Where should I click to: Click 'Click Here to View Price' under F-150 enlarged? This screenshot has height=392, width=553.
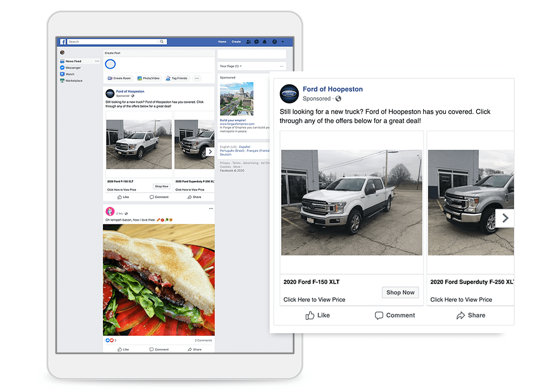314,299
